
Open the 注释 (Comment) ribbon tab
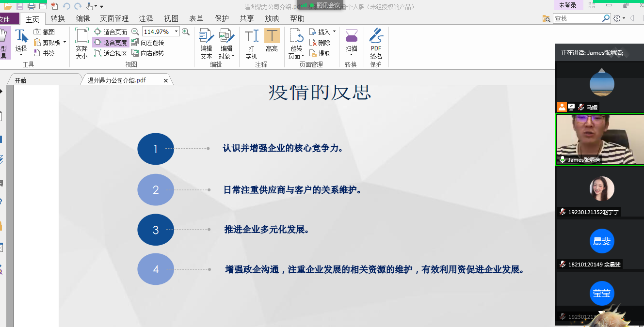tap(146, 18)
